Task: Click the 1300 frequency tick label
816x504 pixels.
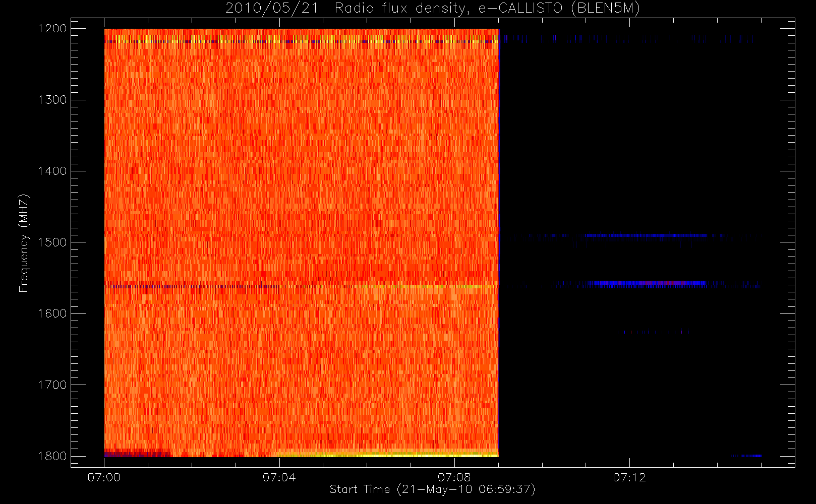Action: (x=53, y=100)
